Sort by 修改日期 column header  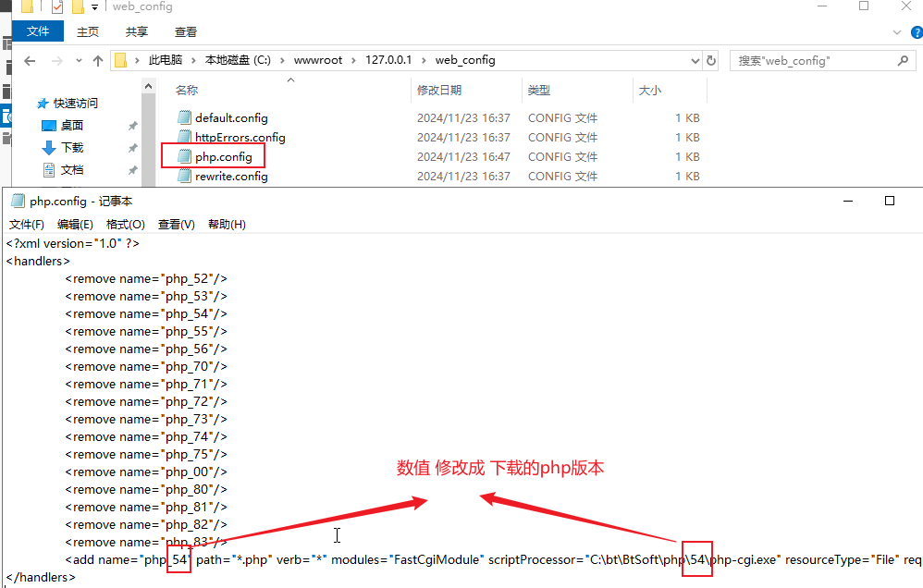[439, 90]
